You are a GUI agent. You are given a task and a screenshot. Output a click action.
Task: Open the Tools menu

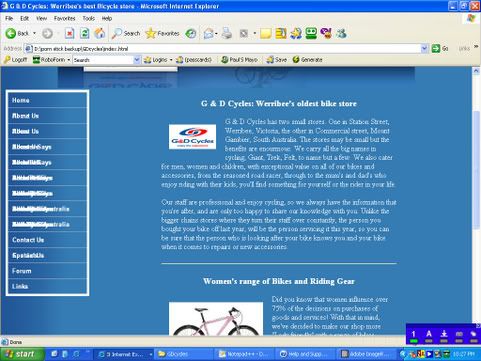(89, 18)
